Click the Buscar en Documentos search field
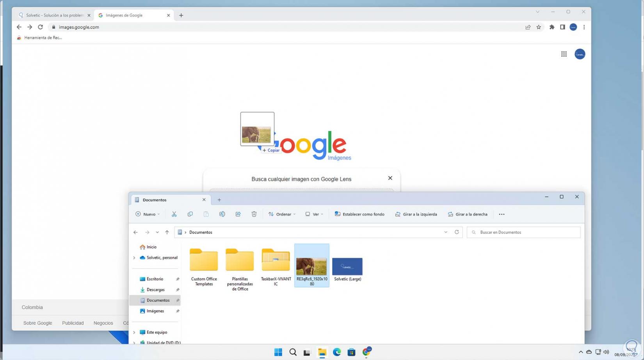This screenshot has width=644, height=360. (523, 232)
